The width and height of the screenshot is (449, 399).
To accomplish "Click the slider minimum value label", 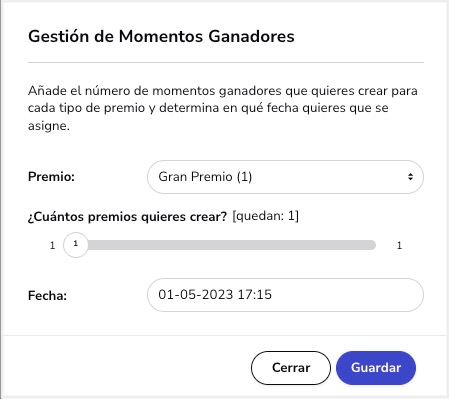I will point(52,246).
